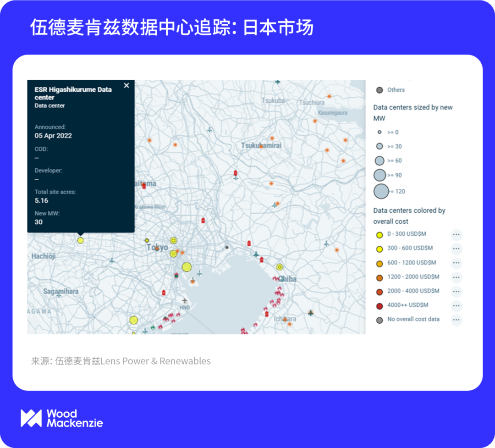Click the yellow marker below the popup pointer
The height and width of the screenshot is (448, 495).
pos(81,240)
